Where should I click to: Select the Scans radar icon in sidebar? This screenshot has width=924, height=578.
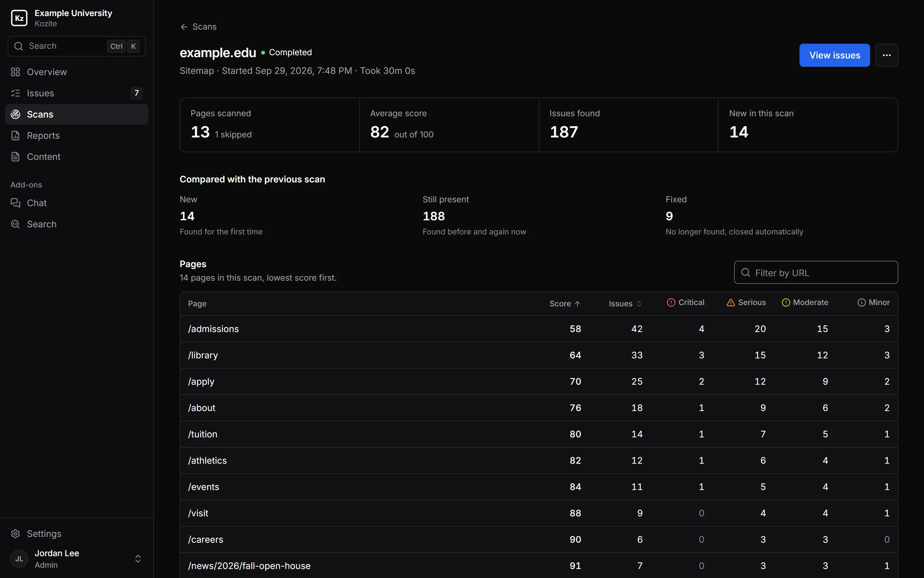click(15, 114)
